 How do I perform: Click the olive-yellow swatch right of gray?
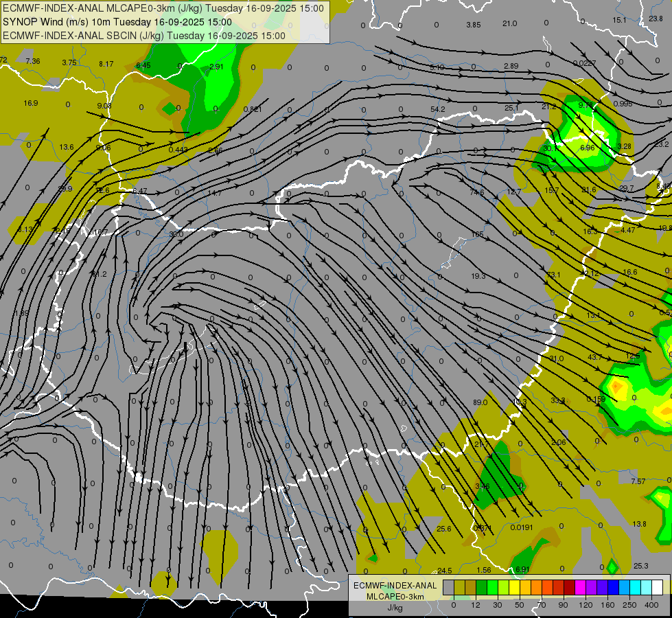pos(459,588)
